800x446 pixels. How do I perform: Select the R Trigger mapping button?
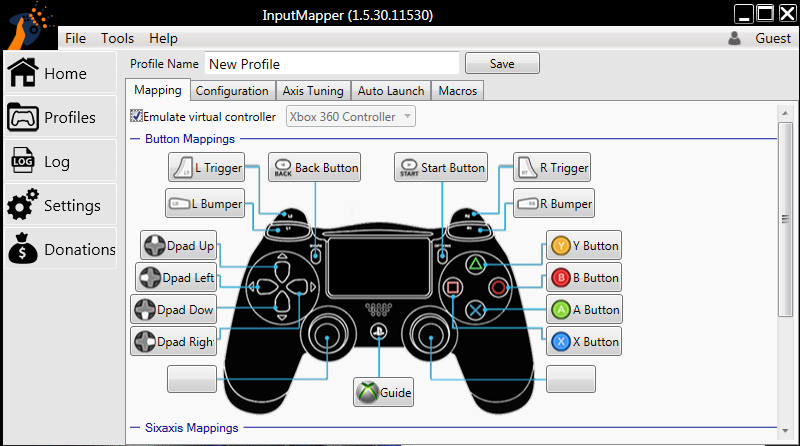point(552,167)
